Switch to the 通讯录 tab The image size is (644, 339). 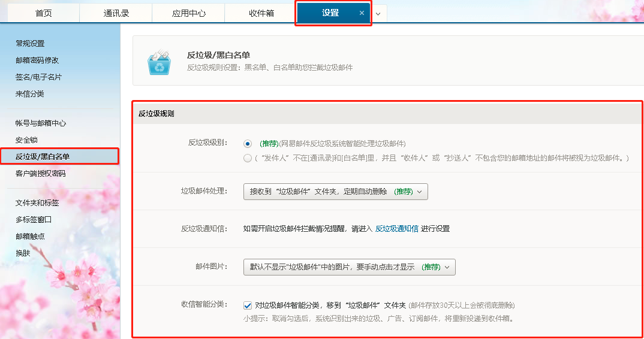pos(116,13)
